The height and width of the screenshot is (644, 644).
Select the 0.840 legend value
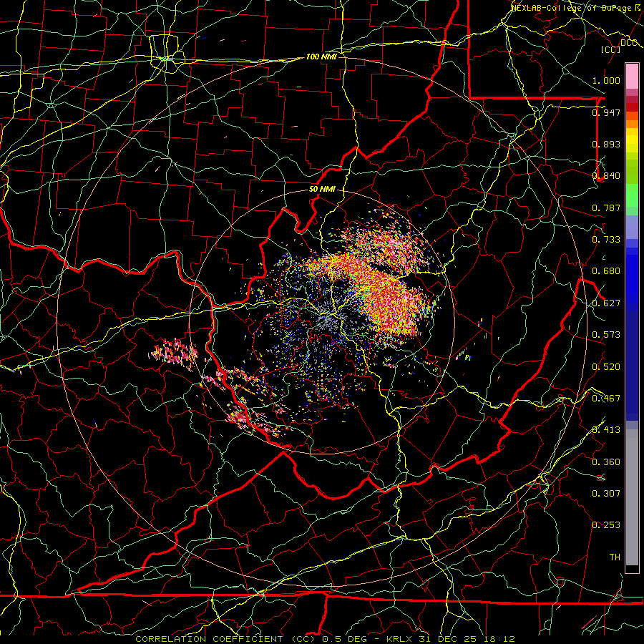coord(606,176)
